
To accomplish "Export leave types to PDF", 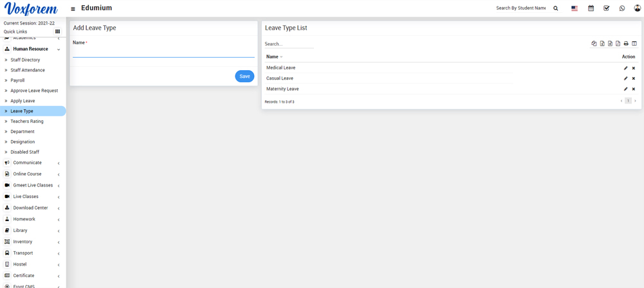I will click(618, 44).
